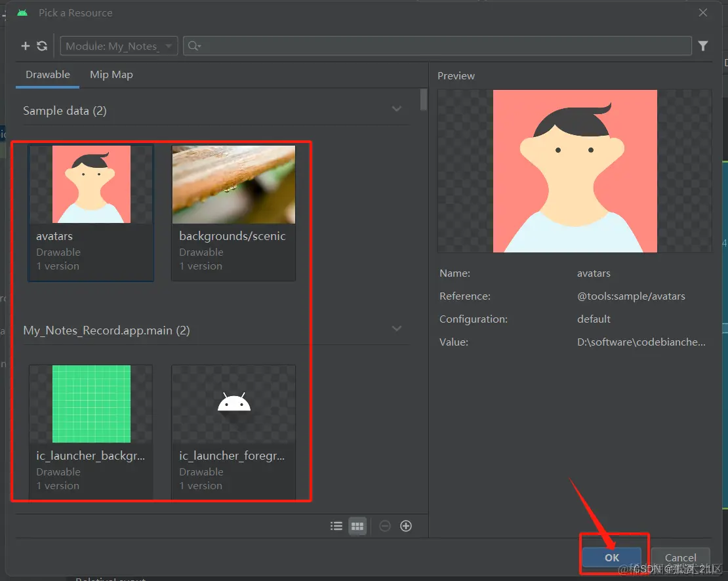Image resolution: width=728 pixels, height=581 pixels.
Task: Switch to grid view icon
Action: click(x=357, y=526)
